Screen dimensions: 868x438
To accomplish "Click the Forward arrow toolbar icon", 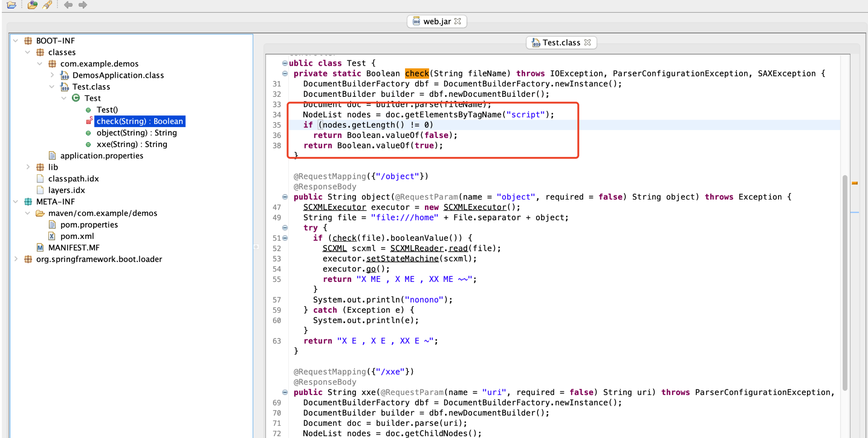I will click(83, 5).
